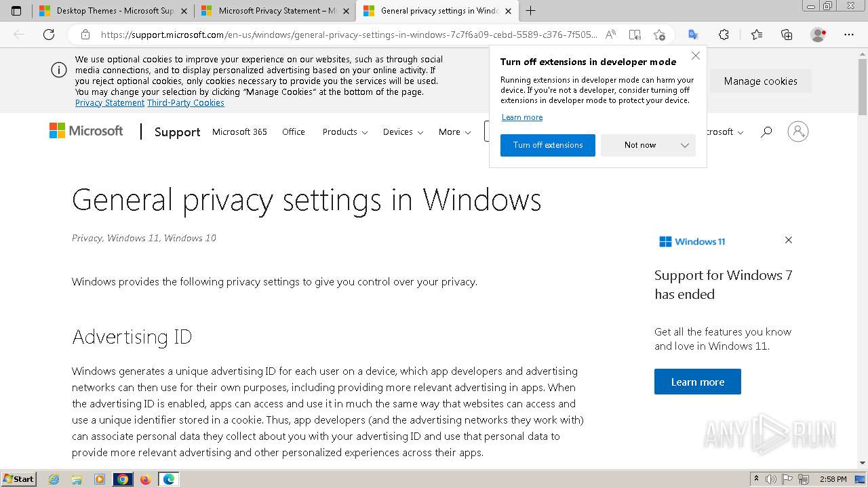Open the Windows Start menu

[18, 479]
